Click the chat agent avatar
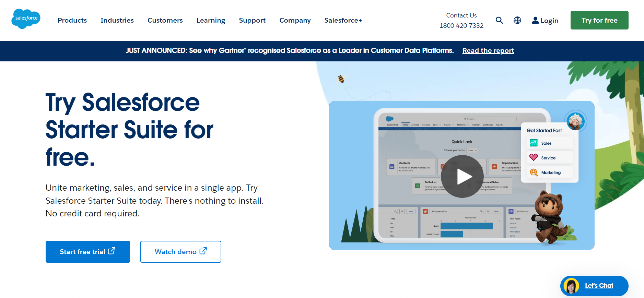Viewport: 644px width, 298px height. [571, 286]
